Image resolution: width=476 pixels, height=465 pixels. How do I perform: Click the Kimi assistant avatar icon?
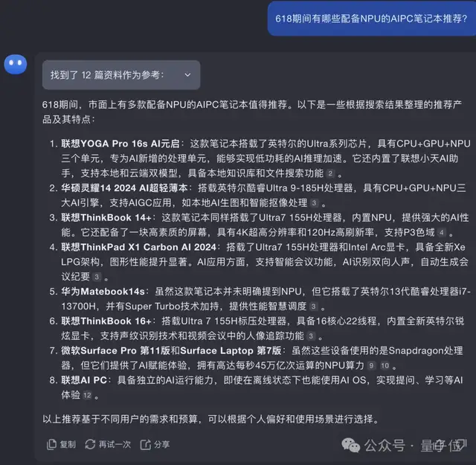pos(15,65)
